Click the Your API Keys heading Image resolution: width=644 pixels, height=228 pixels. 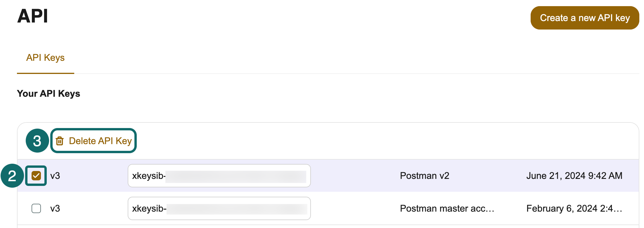[49, 94]
